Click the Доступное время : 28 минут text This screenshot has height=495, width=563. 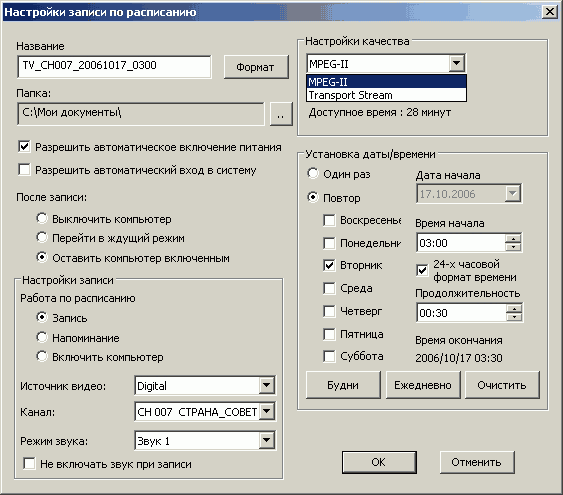tap(380, 112)
